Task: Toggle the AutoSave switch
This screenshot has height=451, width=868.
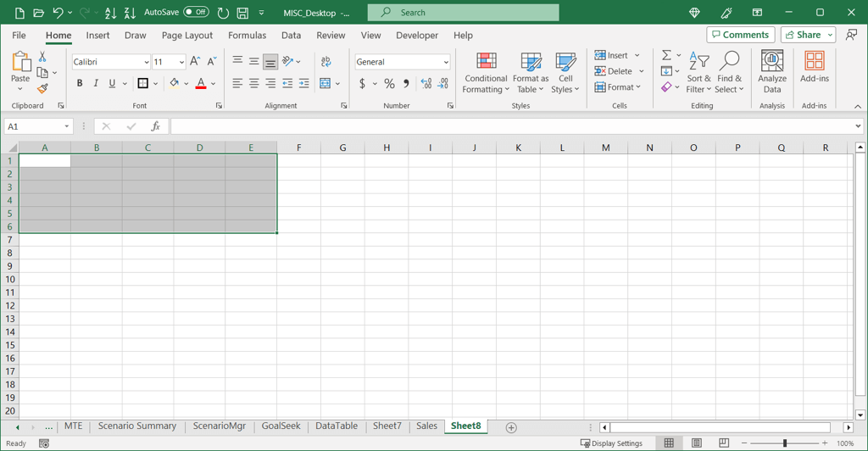Action: coord(196,13)
